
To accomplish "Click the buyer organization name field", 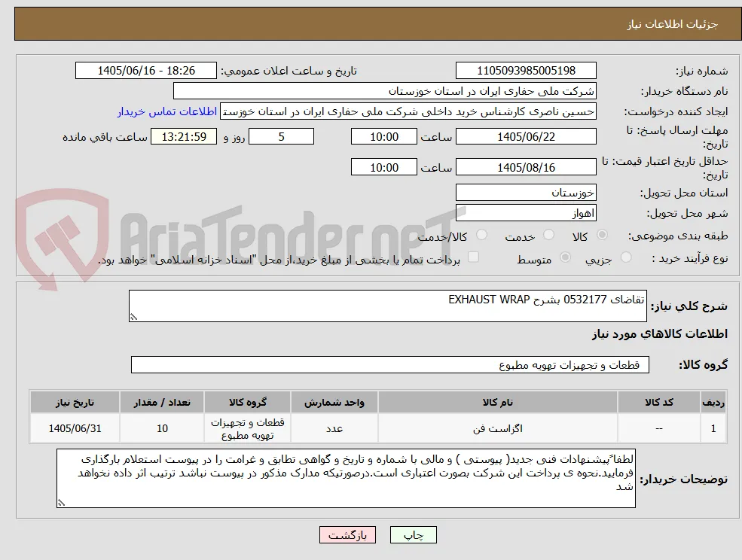I will (385, 91).
